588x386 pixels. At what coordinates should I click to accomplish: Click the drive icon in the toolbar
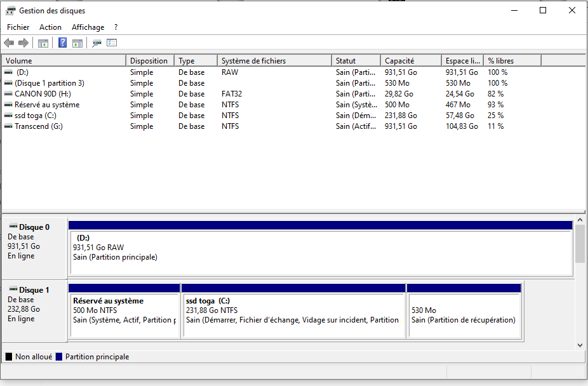[97, 43]
